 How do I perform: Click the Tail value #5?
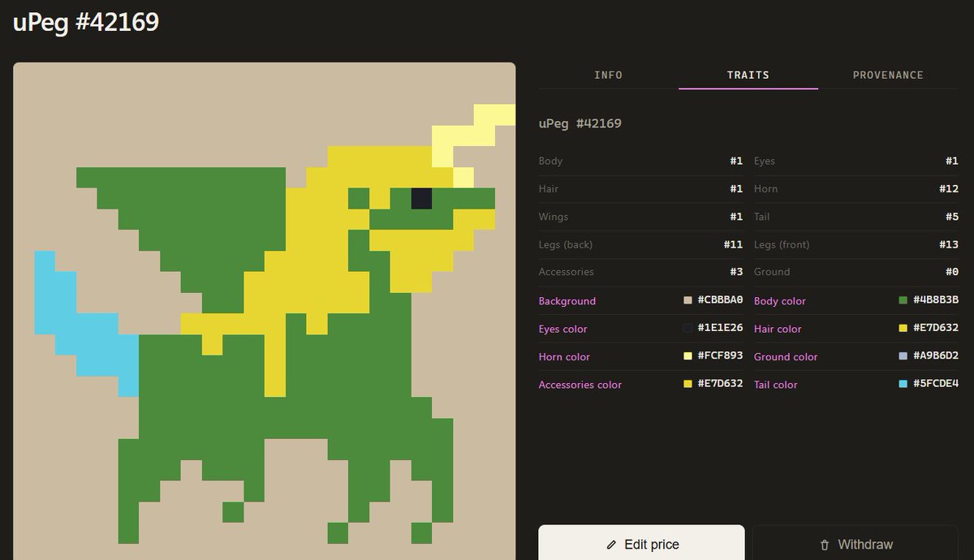[x=952, y=217]
